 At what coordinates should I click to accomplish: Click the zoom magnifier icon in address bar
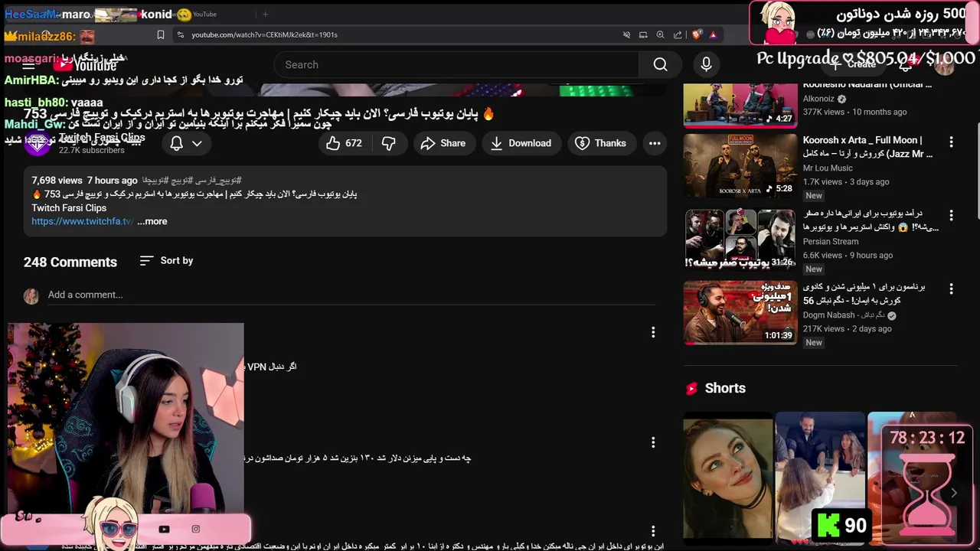click(660, 34)
